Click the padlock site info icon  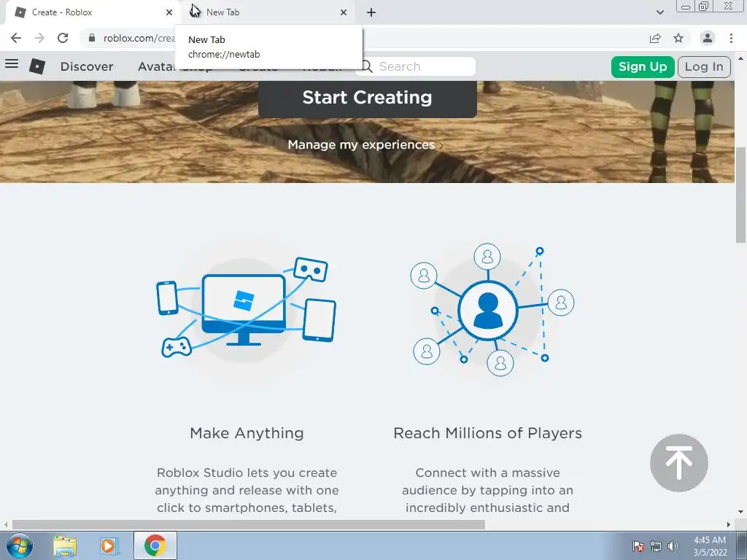pos(92,38)
